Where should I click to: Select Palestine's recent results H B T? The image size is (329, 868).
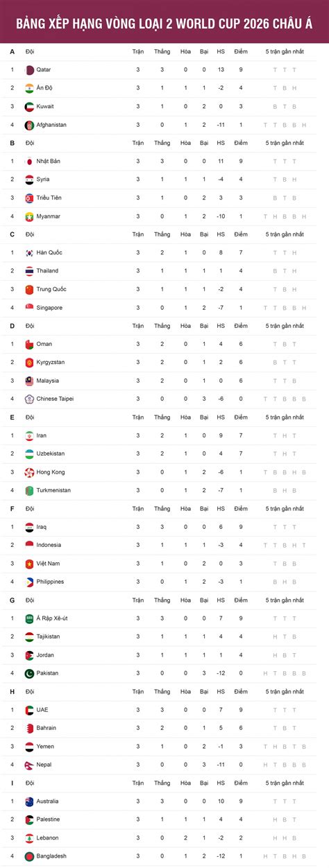pos(285,819)
